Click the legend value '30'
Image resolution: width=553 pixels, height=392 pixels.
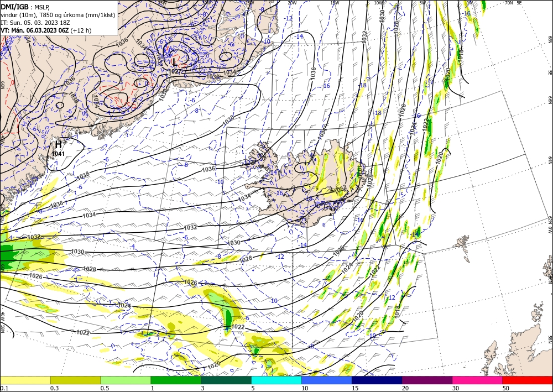[456, 388]
